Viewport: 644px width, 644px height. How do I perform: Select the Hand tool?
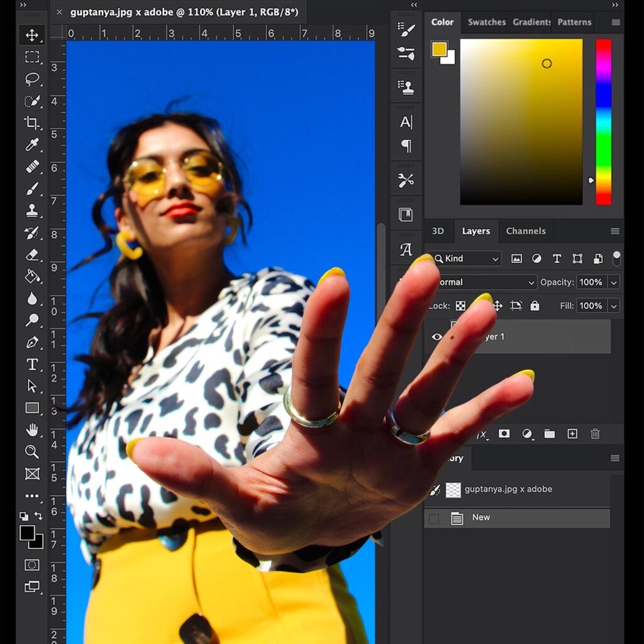click(32, 430)
